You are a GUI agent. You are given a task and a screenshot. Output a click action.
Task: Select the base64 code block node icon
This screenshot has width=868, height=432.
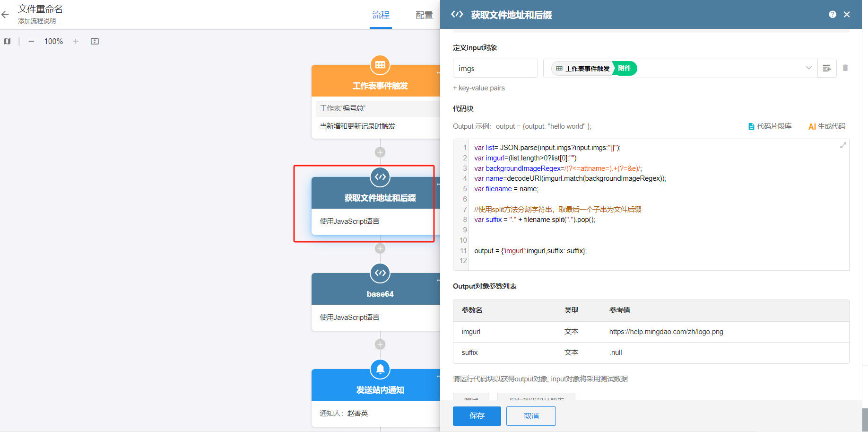tap(380, 273)
